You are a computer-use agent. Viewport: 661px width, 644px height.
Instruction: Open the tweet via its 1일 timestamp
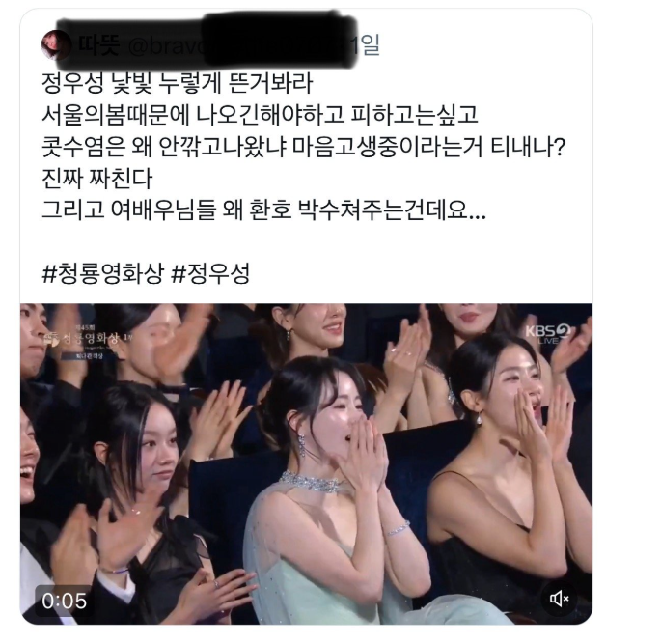[366, 44]
